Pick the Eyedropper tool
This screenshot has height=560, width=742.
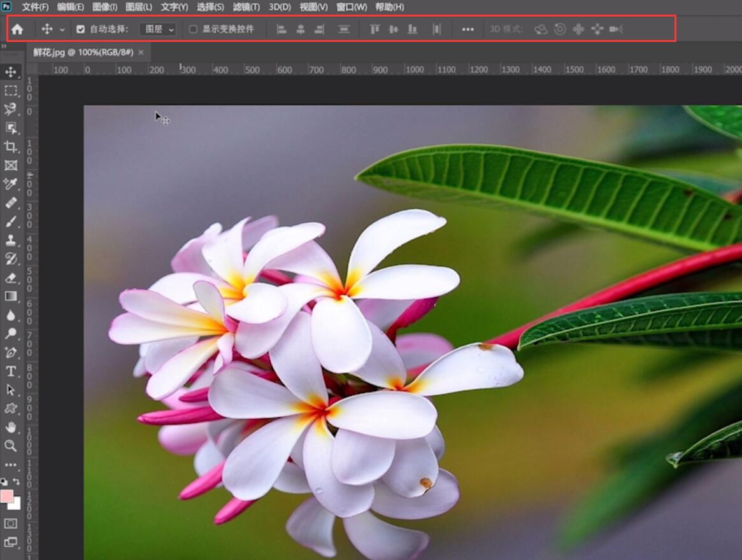coord(10,184)
